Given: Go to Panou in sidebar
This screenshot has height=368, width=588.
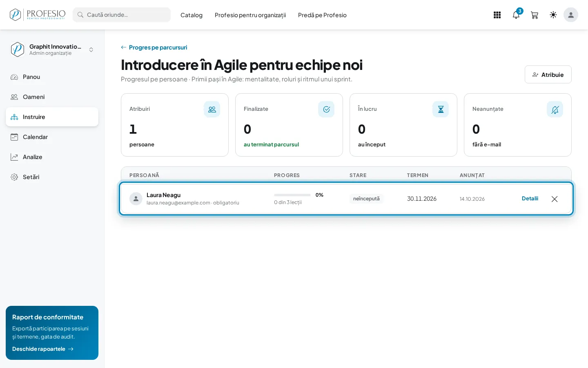Looking at the screenshot, I should (52, 77).
